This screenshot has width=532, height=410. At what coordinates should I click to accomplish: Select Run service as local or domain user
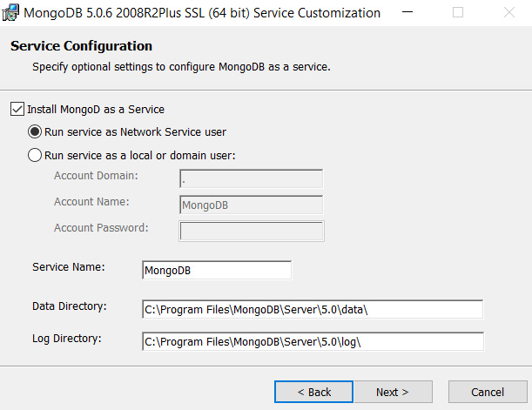(x=35, y=155)
